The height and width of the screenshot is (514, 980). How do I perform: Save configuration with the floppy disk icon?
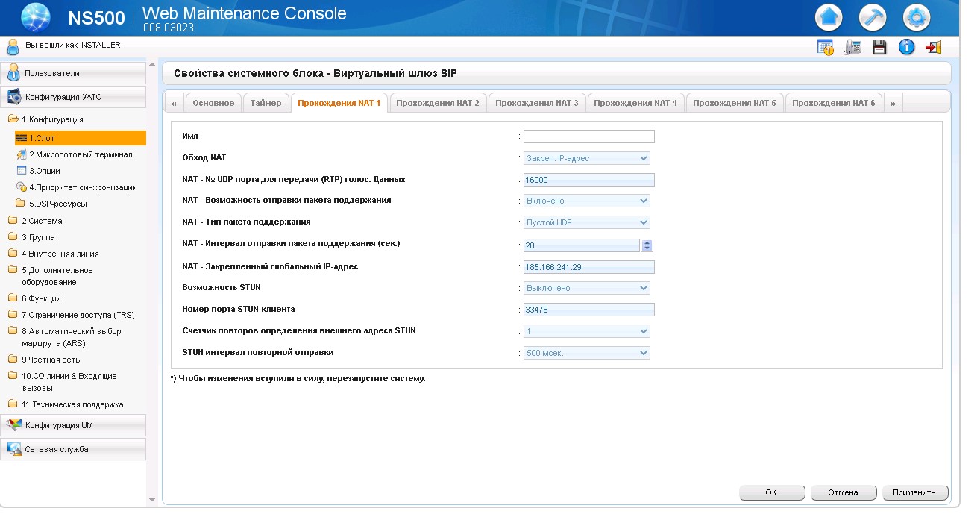pyautogui.click(x=879, y=47)
